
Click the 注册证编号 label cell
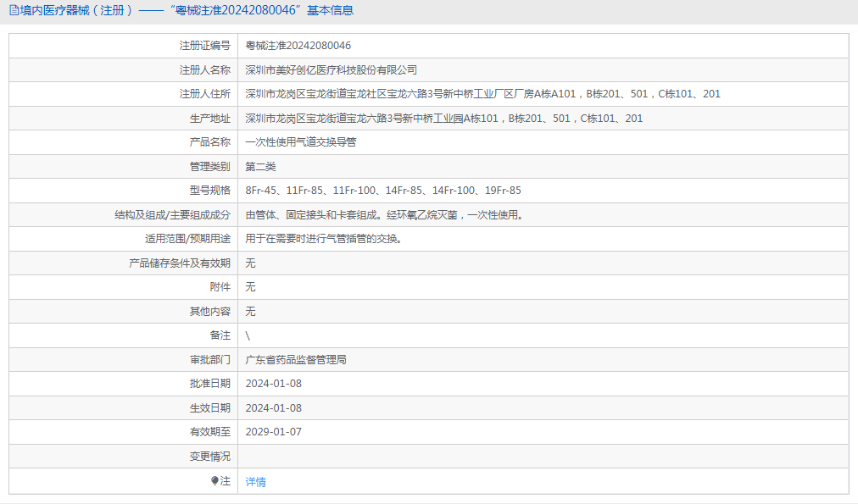click(x=204, y=46)
